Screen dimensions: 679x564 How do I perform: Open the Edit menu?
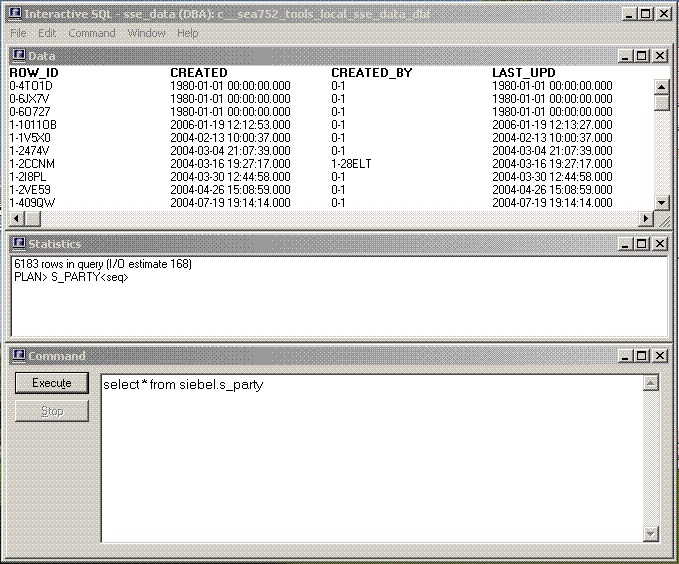pos(47,33)
